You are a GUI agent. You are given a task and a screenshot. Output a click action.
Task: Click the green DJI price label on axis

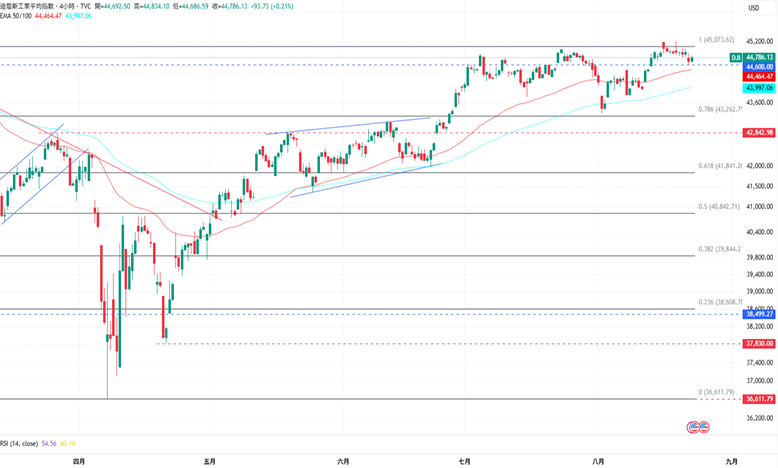[x=752, y=58]
